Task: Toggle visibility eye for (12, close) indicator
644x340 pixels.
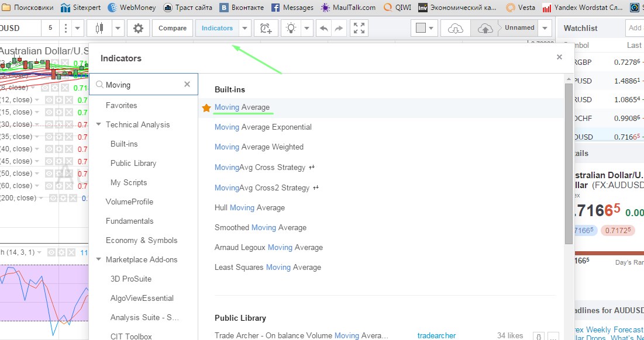Action: coord(50,100)
